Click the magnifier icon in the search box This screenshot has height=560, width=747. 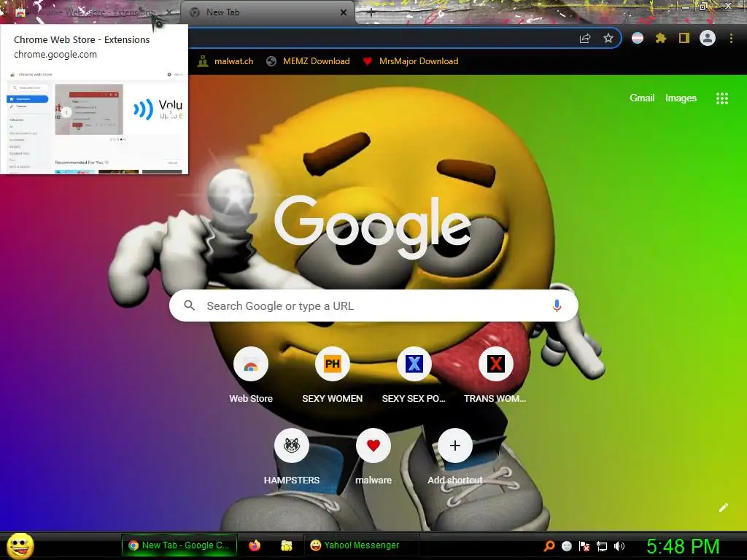pyautogui.click(x=189, y=306)
